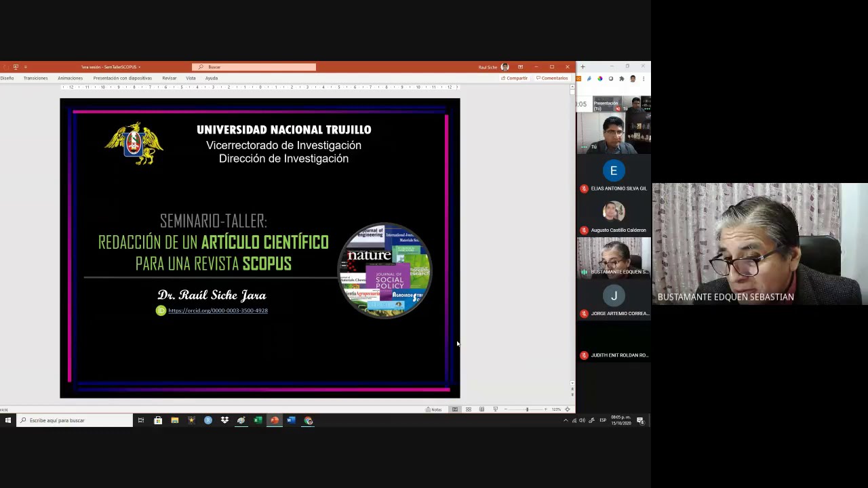868x488 pixels.
Task: Switch to Slide Sorter view icon
Action: tap(469, 409)
